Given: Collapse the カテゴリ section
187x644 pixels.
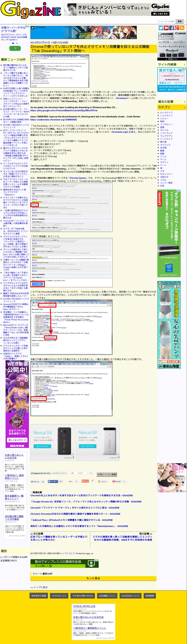Looking at the screenshot, I should (x=172, y=107).
